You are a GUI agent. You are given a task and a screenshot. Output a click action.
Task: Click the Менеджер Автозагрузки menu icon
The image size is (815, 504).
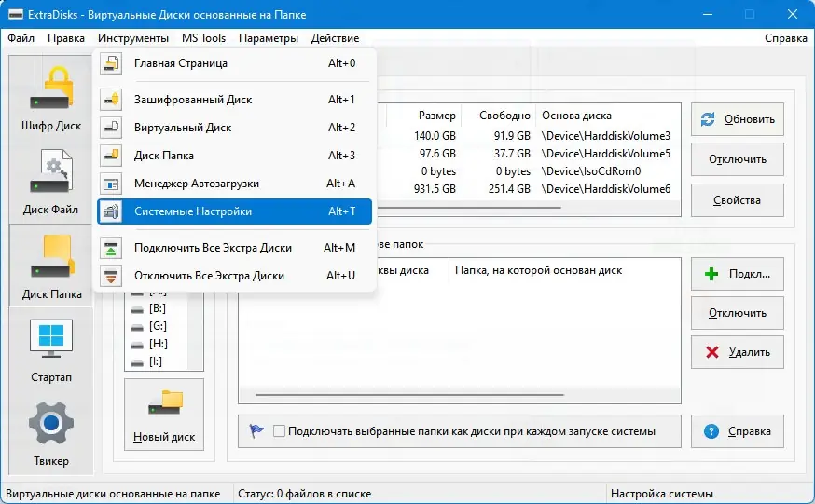pos(111,184)
